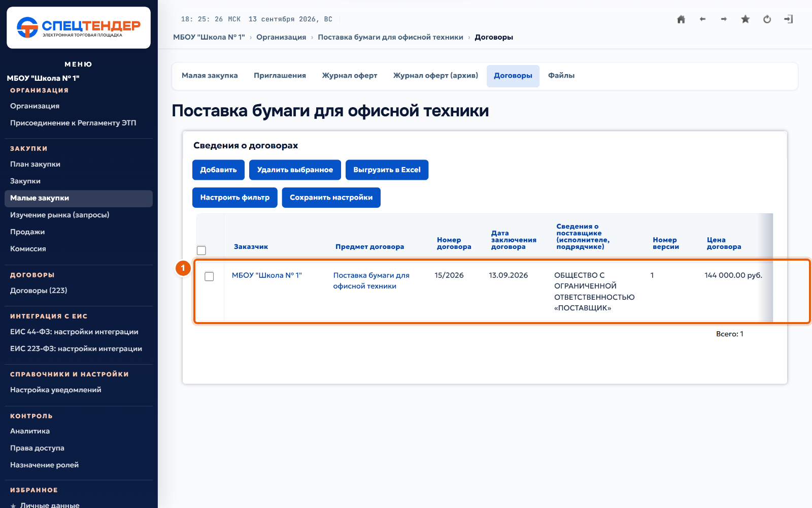Open Поставка бумаги для офисной техники contract link
This screenshot has height=508, width=812.
click(x=371, y=280)
